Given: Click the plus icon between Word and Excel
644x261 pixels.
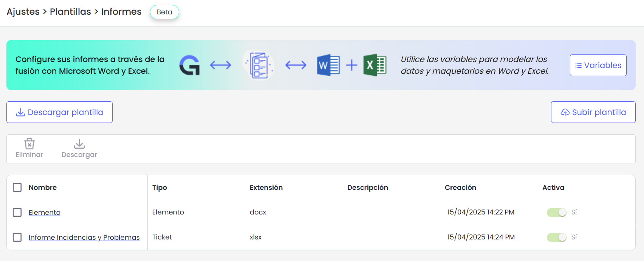Looking at the screenshot, I should pyautogui.click(x=351, y=65).
